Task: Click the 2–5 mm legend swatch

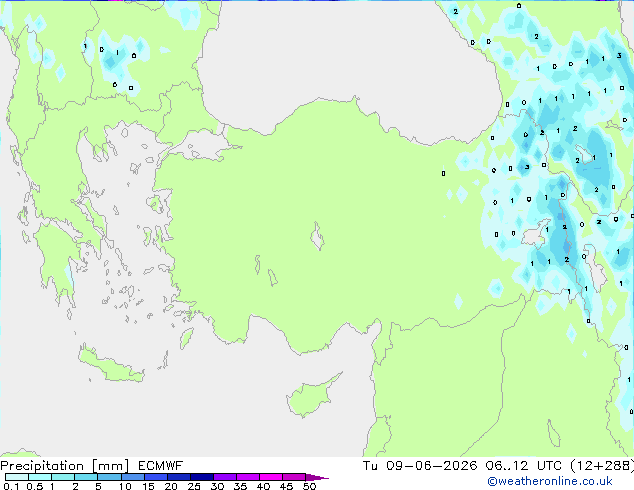Action: [x=86, y=477]
